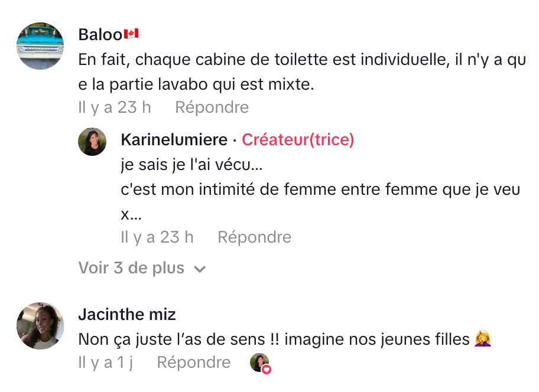The height and width of the screenshot is (392, 539).
Task: Click the Baloo username
Action: (x=100, y=34)
